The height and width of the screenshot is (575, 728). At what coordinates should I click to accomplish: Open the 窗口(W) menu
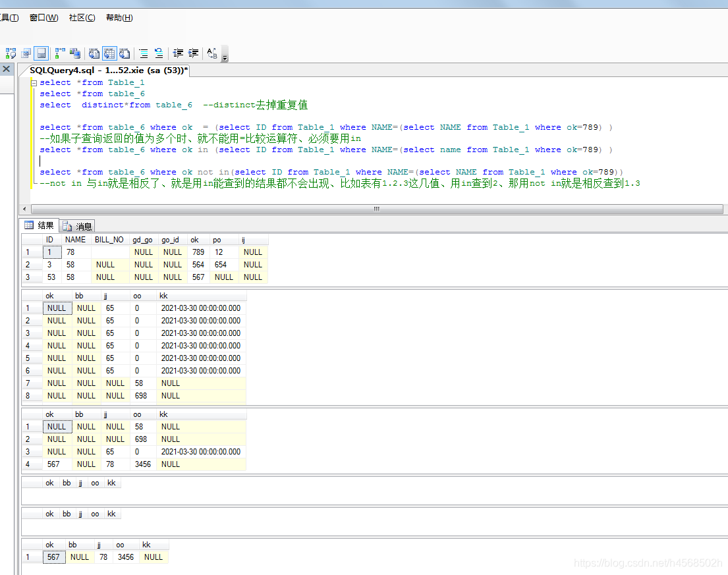coord(44,18)
